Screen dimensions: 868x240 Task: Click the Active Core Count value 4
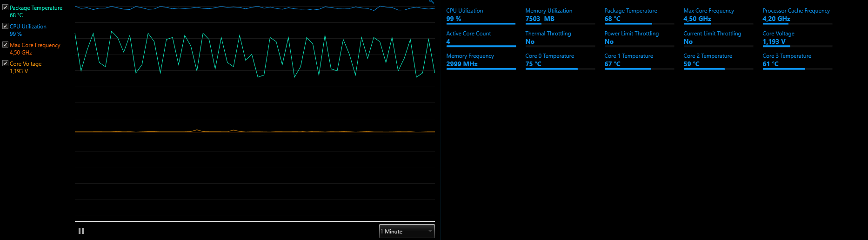click(448, 42)
